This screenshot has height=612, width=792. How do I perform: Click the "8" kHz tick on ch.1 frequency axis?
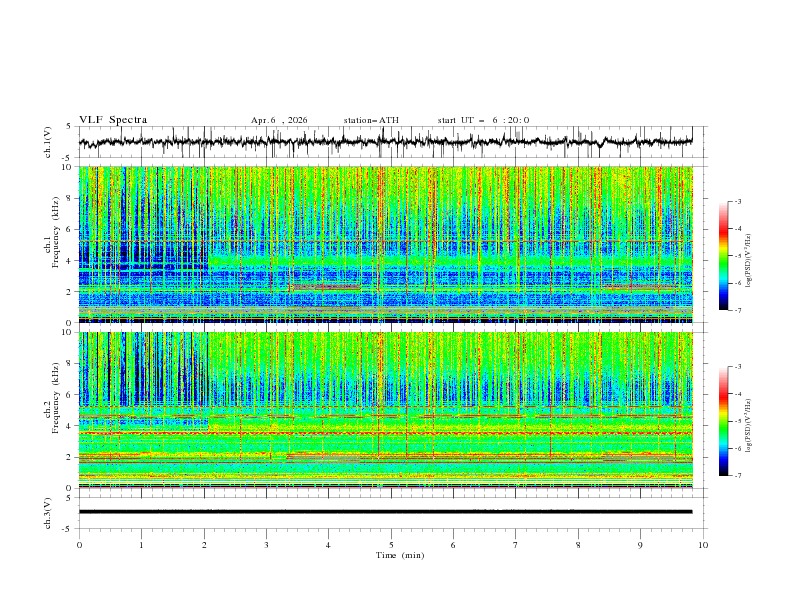point(71,198)
